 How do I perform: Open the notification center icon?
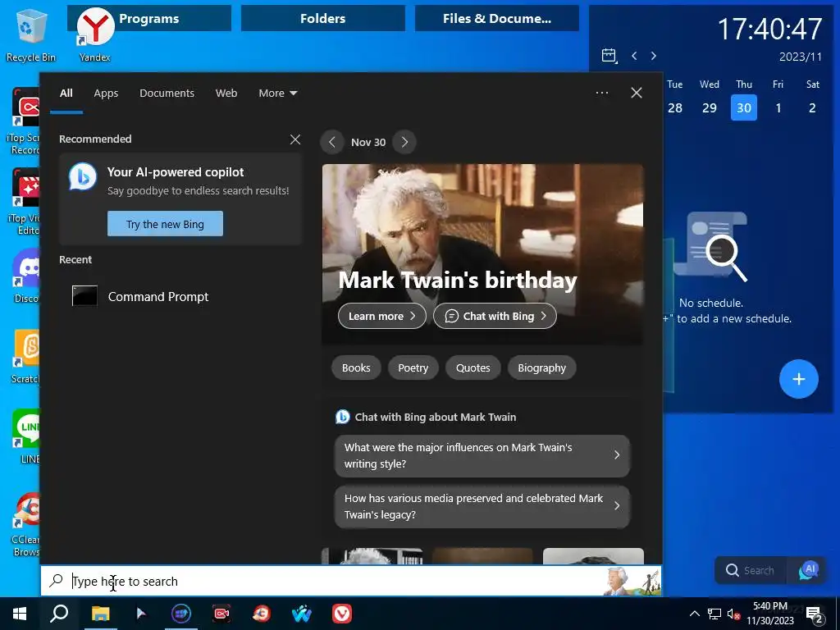815,614
